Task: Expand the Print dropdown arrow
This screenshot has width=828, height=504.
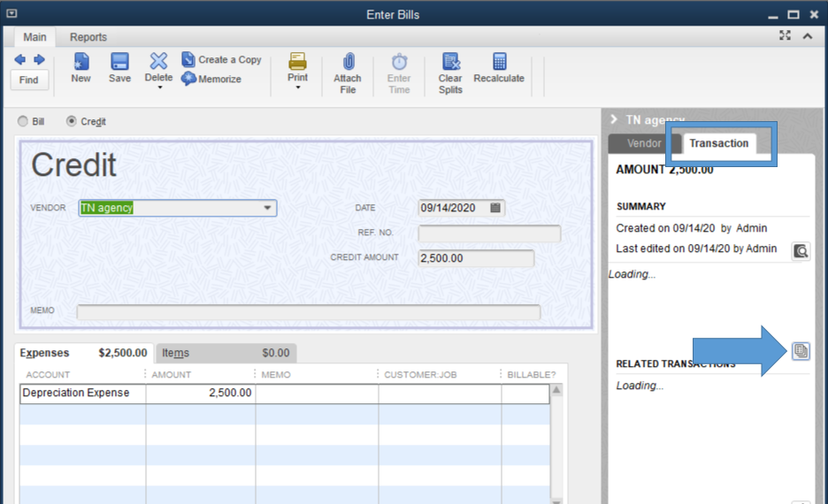Action: pyautogui.click(x=298, y=88)
